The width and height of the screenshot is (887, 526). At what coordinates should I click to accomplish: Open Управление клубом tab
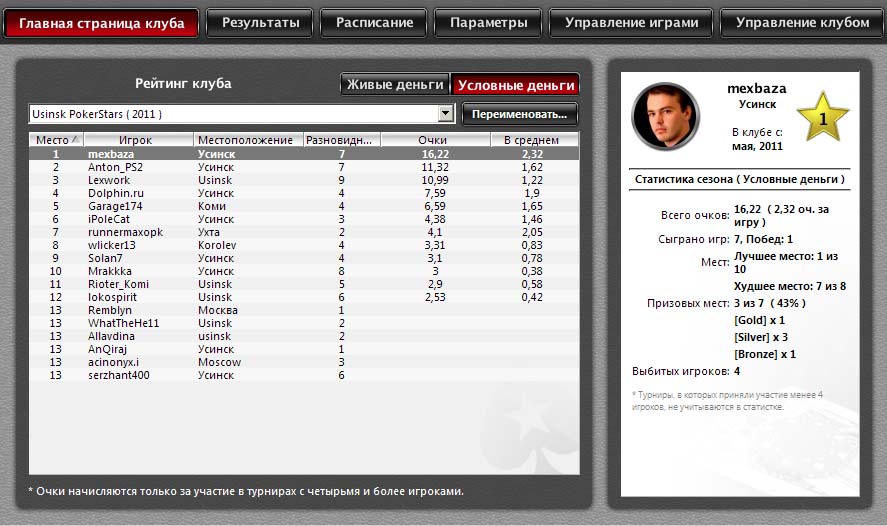(795, 23)
